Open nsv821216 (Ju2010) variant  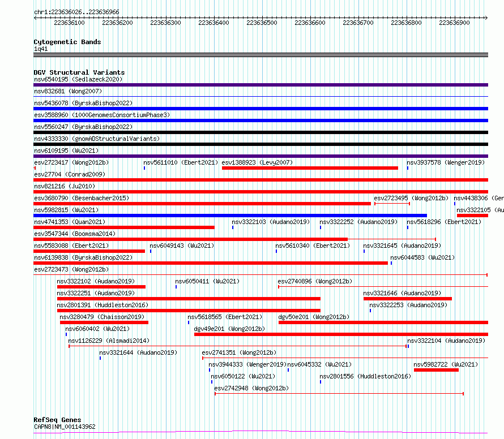[x=65, y=186]
